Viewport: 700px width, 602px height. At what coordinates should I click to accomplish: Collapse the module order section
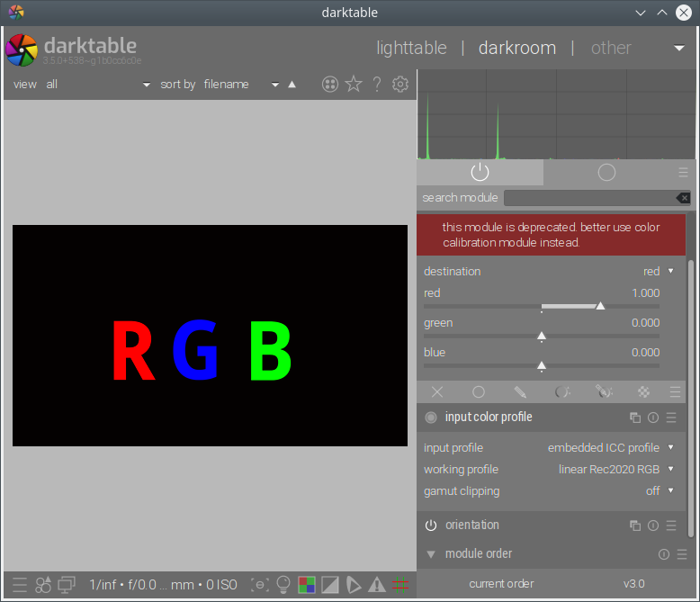(431, 554)
